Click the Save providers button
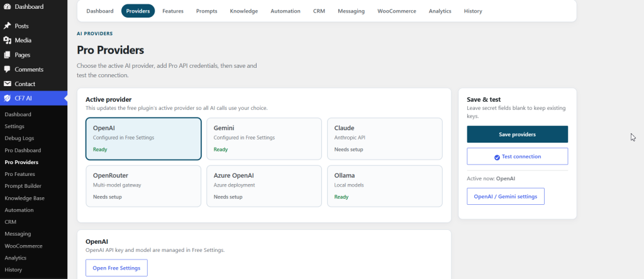This screenshot has width=644, height=279. [x=518, y=134]
